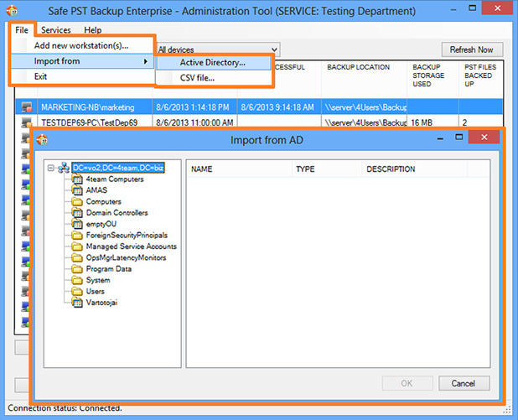This screenshot has height=420, width=518.
Task: Click the Managed Service Accounts folder icon
Action: coord(77,246)
